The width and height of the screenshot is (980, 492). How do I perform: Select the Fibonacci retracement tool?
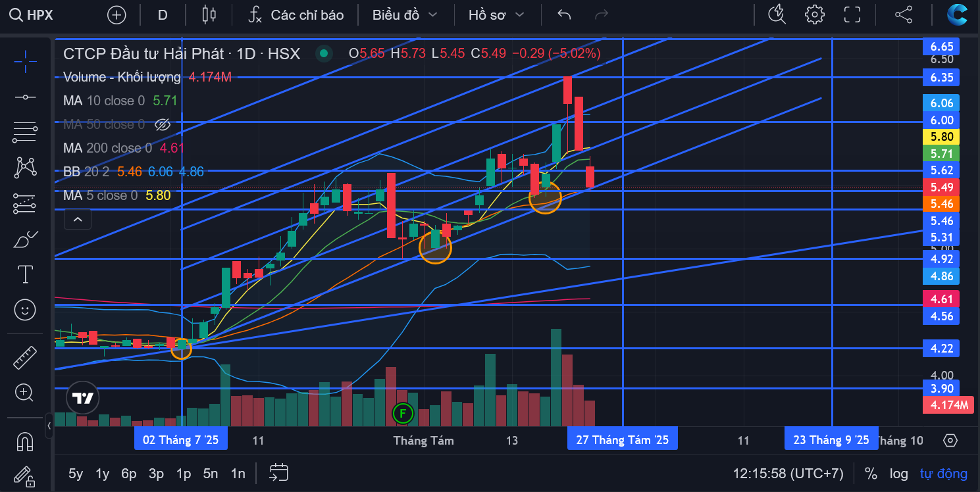[25, 133]
